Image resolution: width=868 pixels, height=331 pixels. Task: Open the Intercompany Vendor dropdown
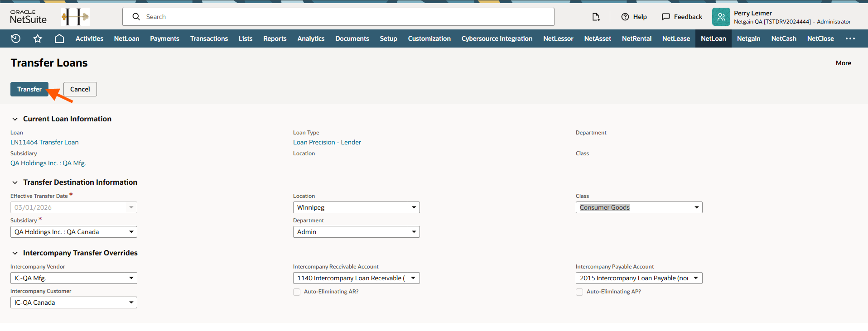(x=73, y=278)
